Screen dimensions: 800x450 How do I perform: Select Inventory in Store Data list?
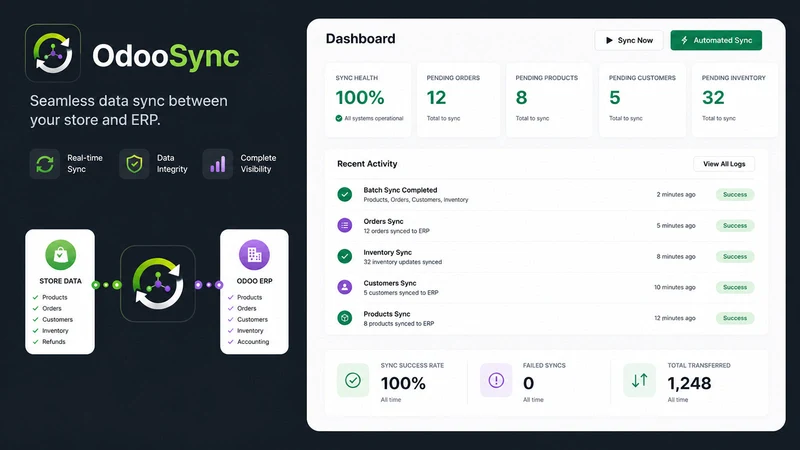tap(55, 331)
